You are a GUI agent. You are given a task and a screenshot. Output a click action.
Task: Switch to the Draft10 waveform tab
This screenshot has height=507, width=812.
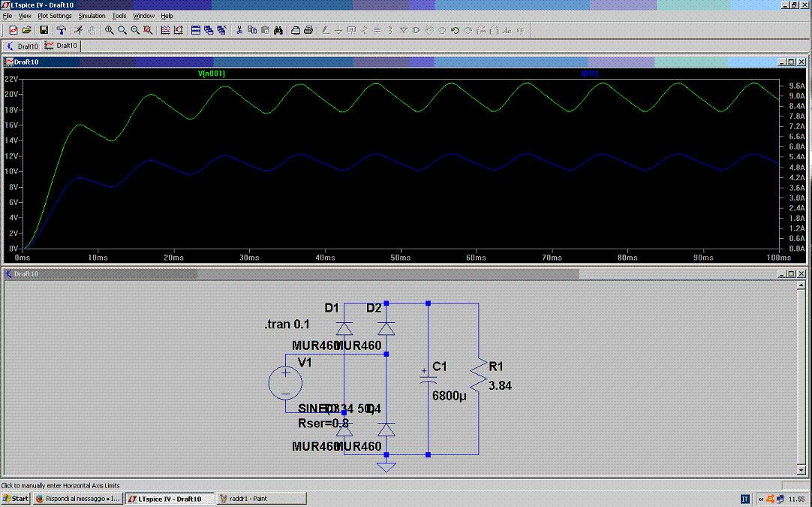tap(62, 46)
